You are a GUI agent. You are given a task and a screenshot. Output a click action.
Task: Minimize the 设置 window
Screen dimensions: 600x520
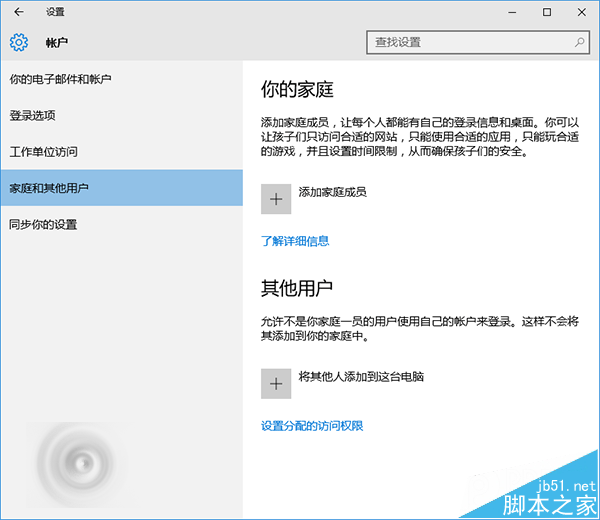512,12
